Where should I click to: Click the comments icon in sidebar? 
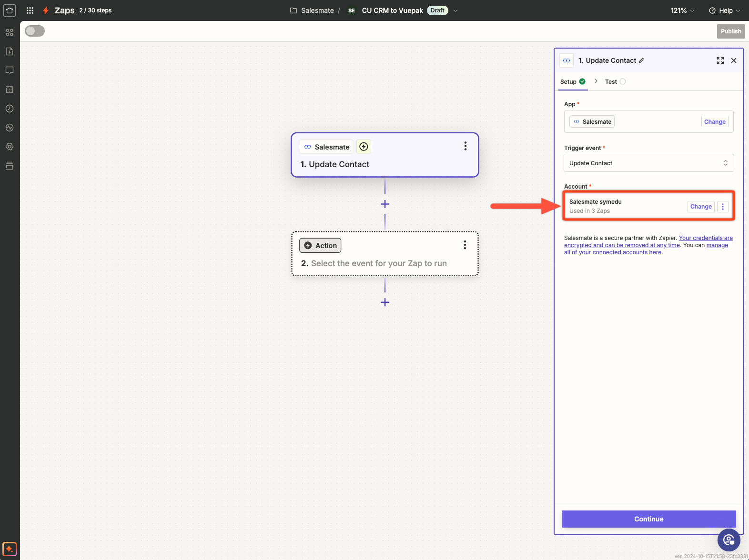click(x=10, y=70)
